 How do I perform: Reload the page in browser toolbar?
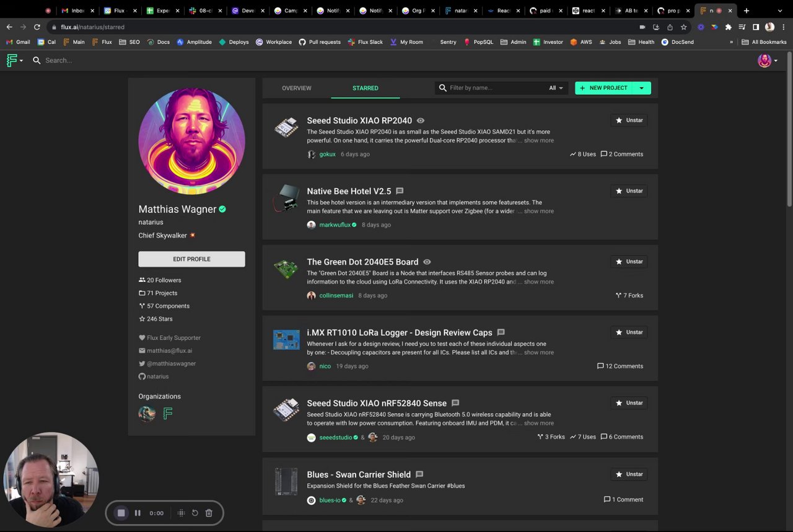point(37,27)
